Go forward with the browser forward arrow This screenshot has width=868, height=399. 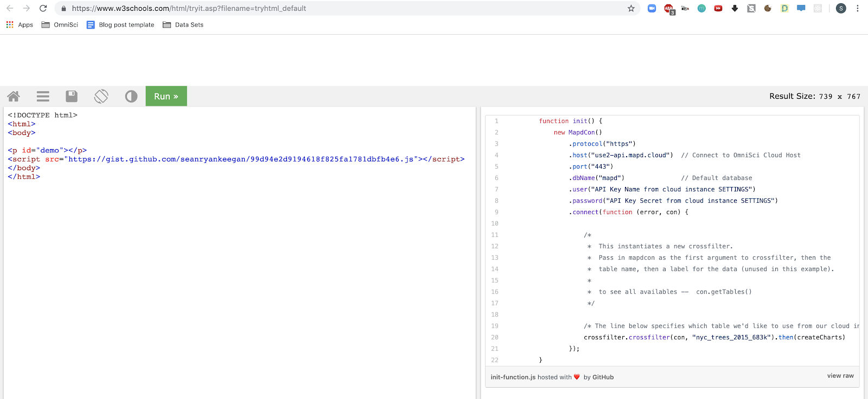27,8
